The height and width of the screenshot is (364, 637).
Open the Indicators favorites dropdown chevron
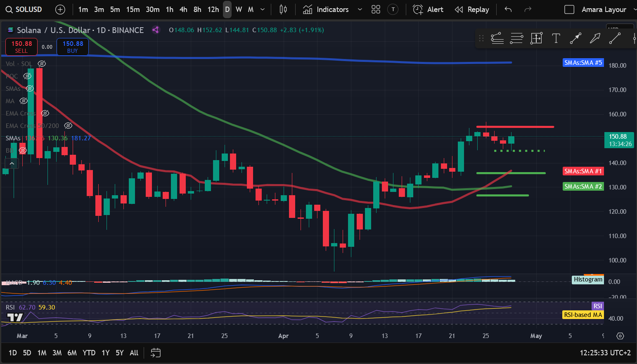pyautogui.click(x=360, y=9)
